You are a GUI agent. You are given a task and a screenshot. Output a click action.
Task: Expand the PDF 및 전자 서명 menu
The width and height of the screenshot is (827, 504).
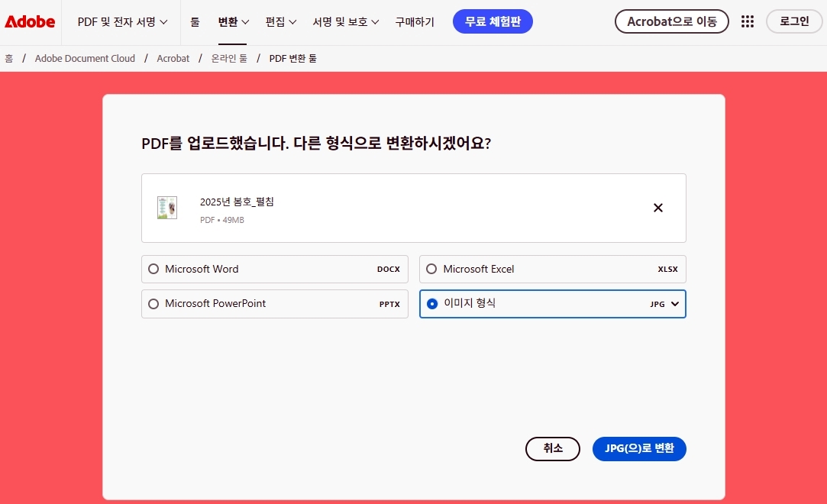(x=122, y=21)
